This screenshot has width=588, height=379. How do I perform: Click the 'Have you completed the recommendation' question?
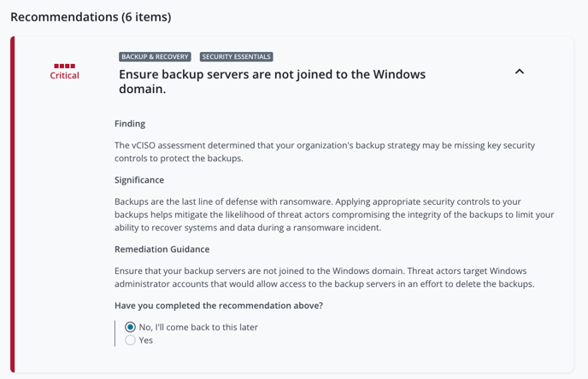(x=219, y=306)
